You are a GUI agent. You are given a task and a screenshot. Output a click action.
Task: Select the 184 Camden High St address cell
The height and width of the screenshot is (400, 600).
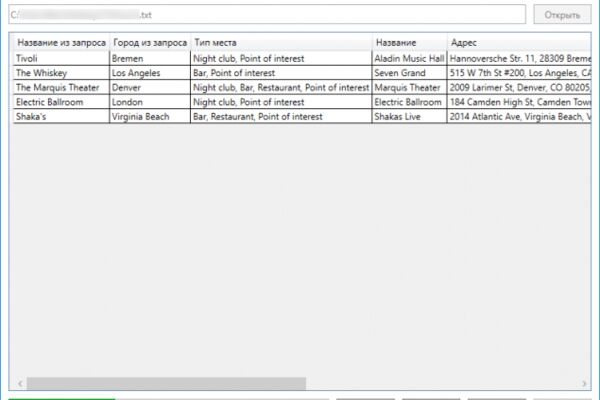(519, 102)
